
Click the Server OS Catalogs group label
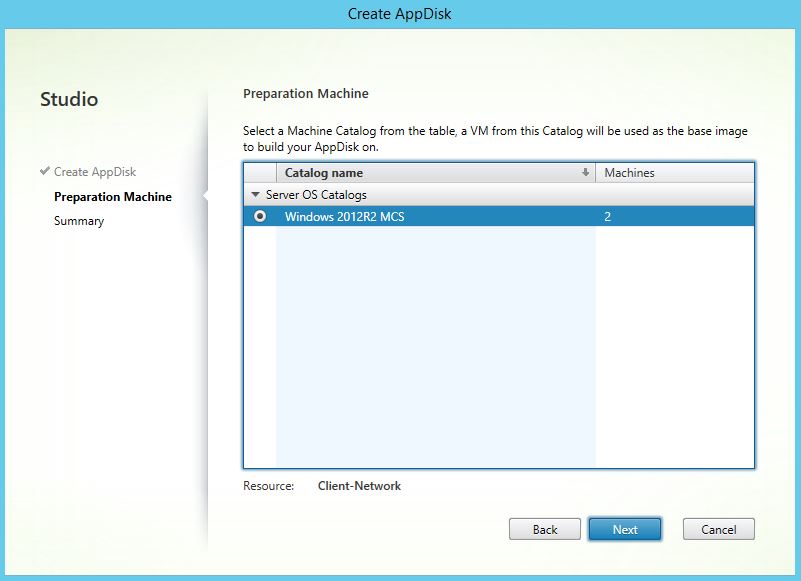click(x=316, y=195)
